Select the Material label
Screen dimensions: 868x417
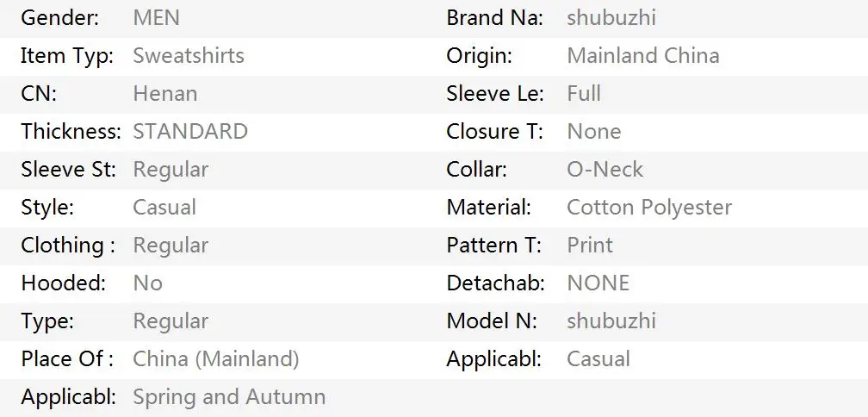click(489, 207)
